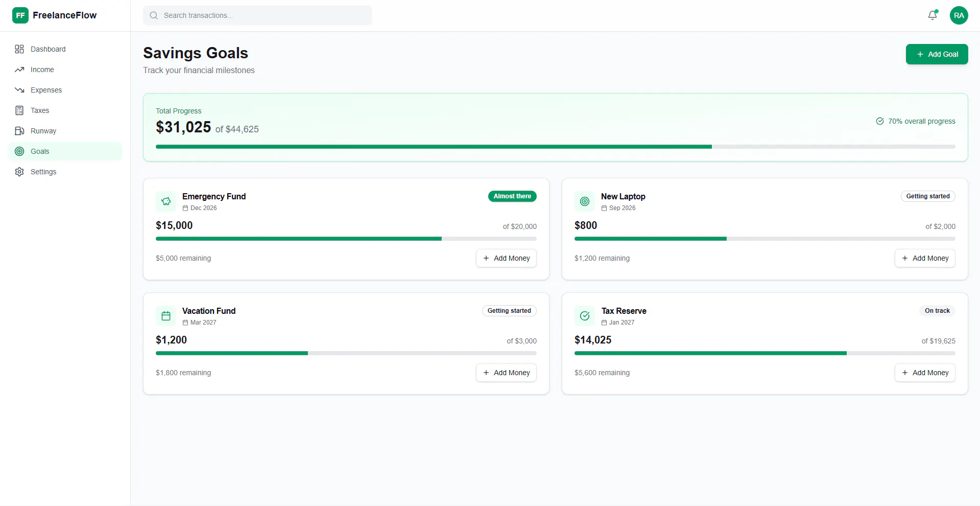Focus the Search transactions field

click(x=257, y=15)
